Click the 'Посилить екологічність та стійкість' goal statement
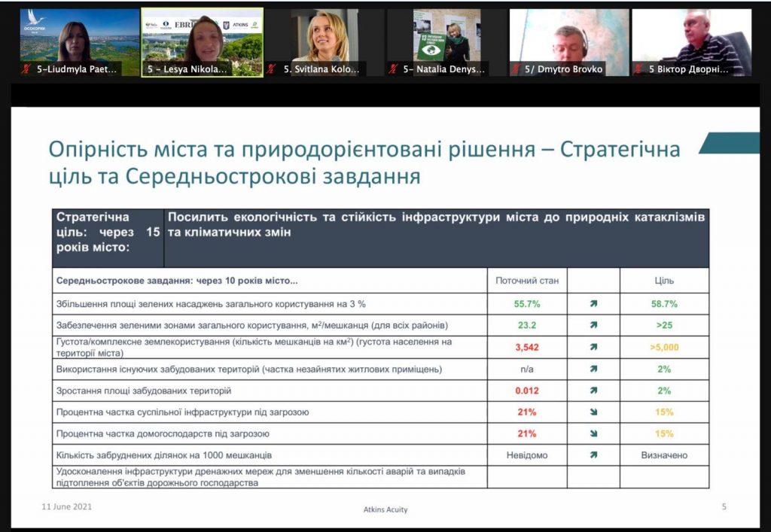 436,224
